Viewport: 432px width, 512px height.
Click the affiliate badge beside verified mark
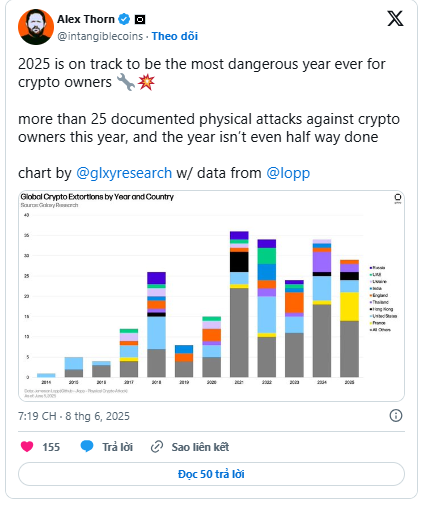(x=140, y=20)
